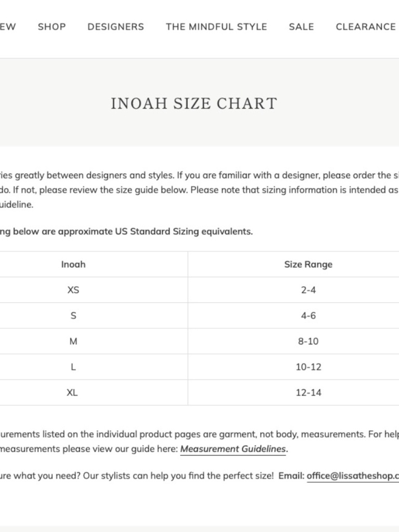Select the L size cell
This screenshot has width=399, height=532.
(x=73, y=367)
